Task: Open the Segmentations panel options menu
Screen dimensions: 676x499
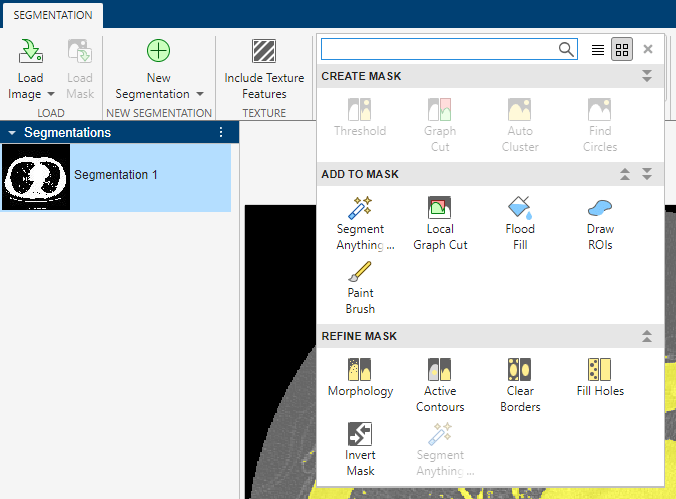Action: (221, 132)
